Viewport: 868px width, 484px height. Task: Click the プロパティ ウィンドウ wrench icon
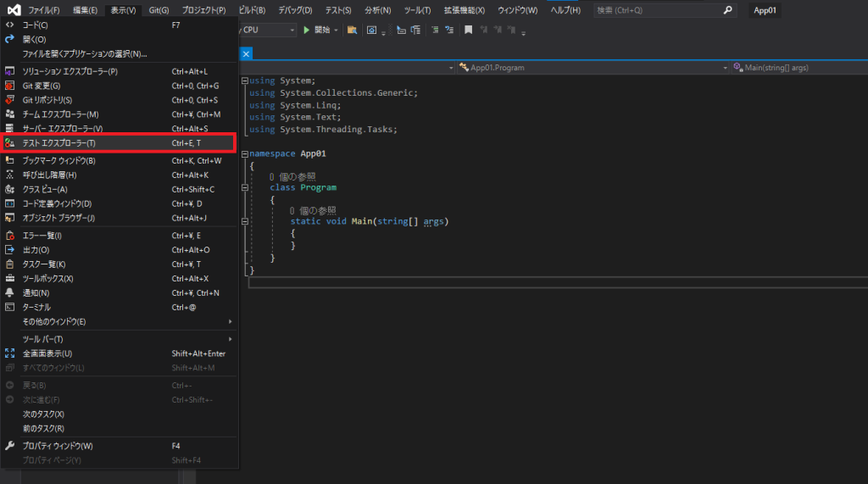pyautogui.click(x=10, y=446)
